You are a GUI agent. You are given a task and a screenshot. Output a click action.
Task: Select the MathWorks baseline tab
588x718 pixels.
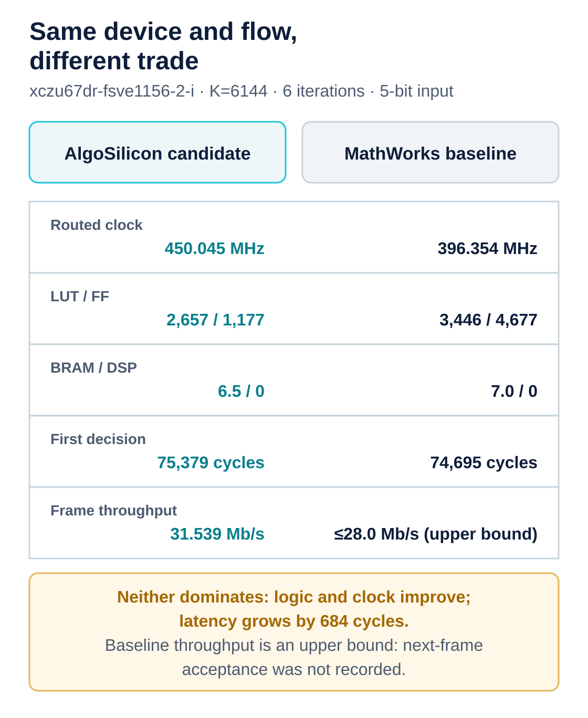point(430,152)
